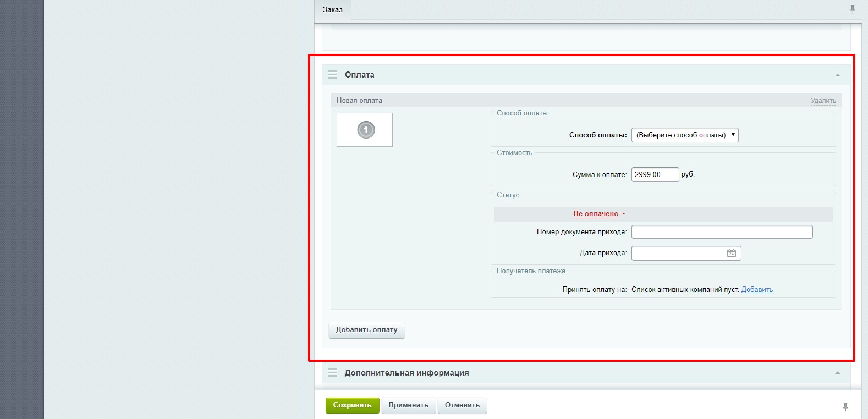Click the drag handle icon next to Оплата
Image resolution: width=868 pixels, height=419 pixels.
pyautogui.click(x=332, y=75)
